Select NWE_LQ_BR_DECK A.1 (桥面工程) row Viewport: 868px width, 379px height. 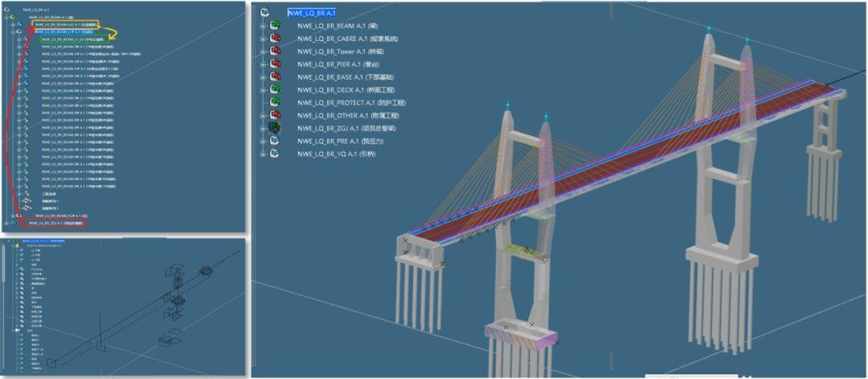(346, 90)
